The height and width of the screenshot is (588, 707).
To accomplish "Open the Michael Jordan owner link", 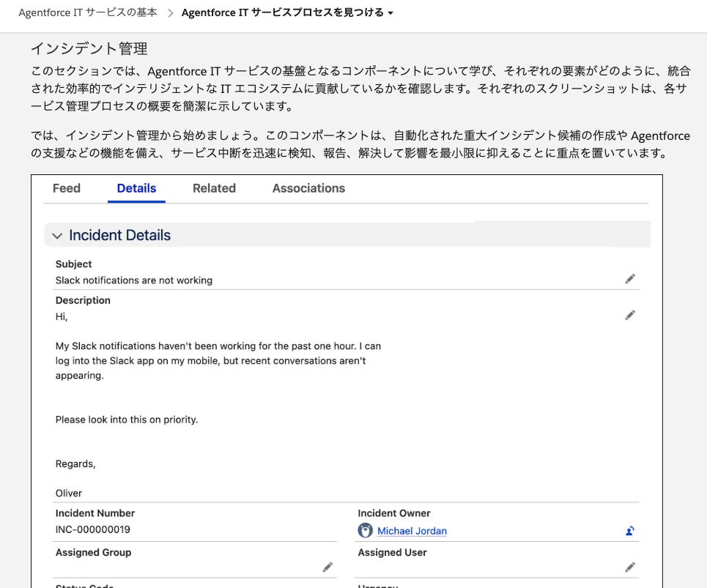I will point(412,531).
